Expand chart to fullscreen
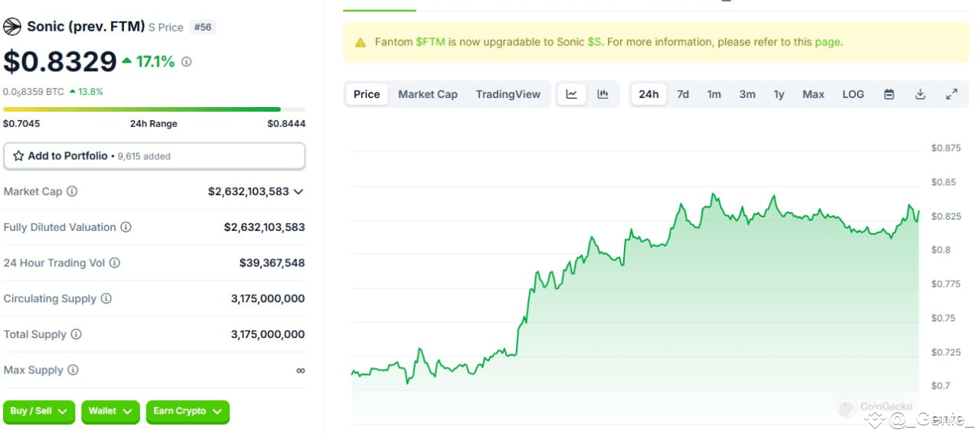The image size is (980, 436). point(952,94)
